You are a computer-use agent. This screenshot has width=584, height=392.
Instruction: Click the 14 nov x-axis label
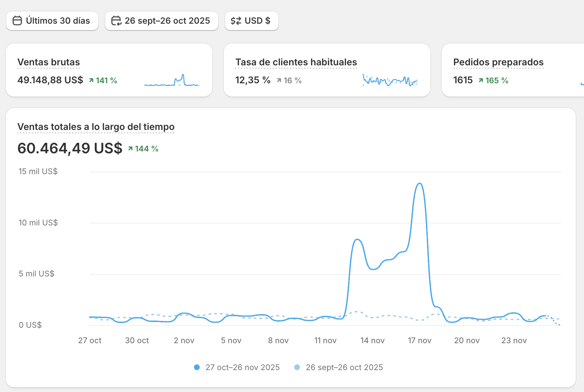point(372,340)
